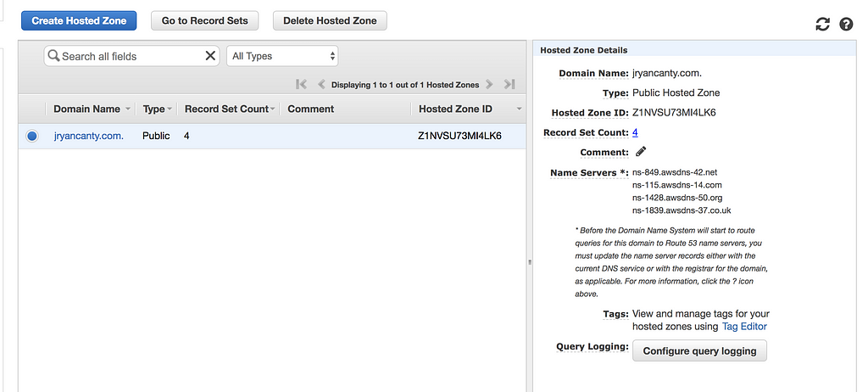Clear the search with the X icon

point(210,55)
